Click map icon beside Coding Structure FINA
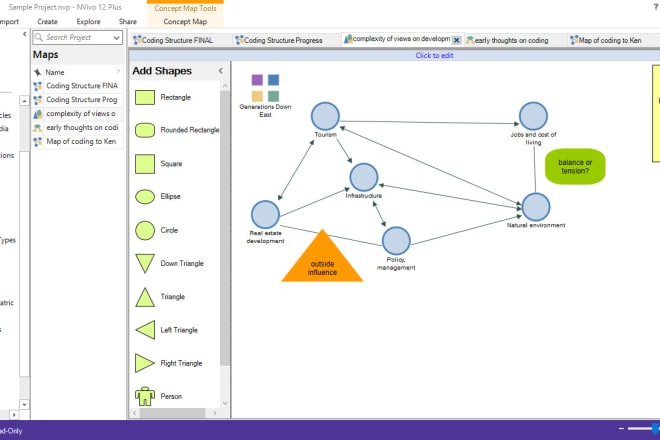Screen dimensions: 660x440 (38, 86)
